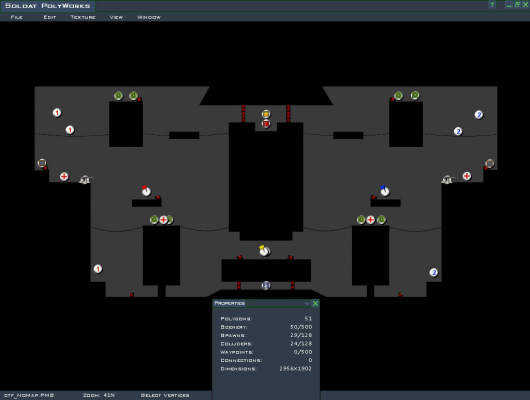The width and height of the screenshot is (530, 400).
Task: Open the Texture menu
Action: click(x=83, y=17)
